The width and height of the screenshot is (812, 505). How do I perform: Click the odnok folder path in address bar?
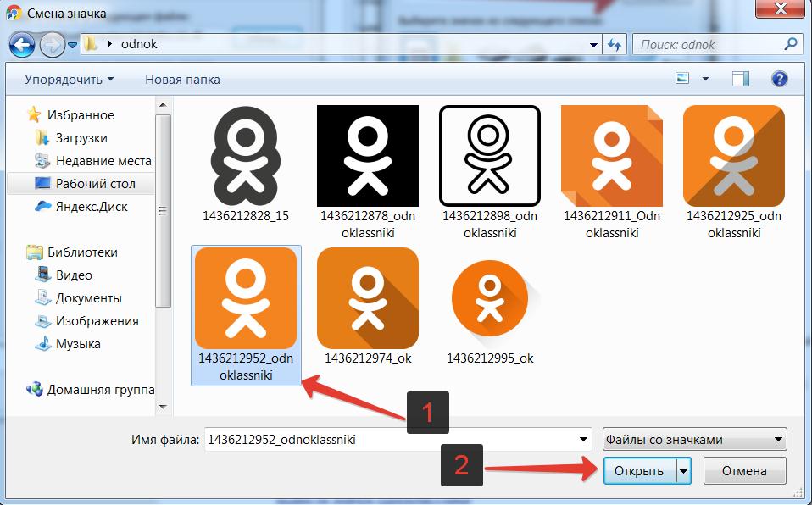point(139,44)
